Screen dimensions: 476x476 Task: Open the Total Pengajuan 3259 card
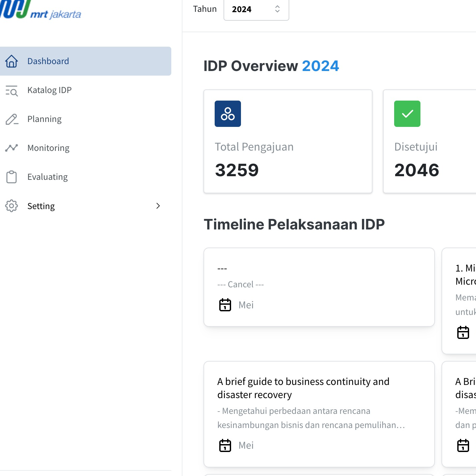(x=288, y=141)
